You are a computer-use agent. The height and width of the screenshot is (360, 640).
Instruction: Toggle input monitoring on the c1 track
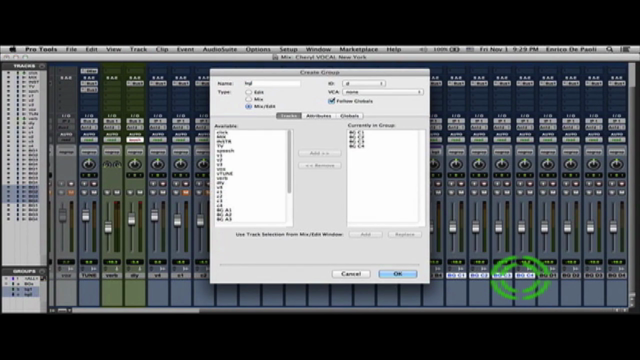[176, 184]
